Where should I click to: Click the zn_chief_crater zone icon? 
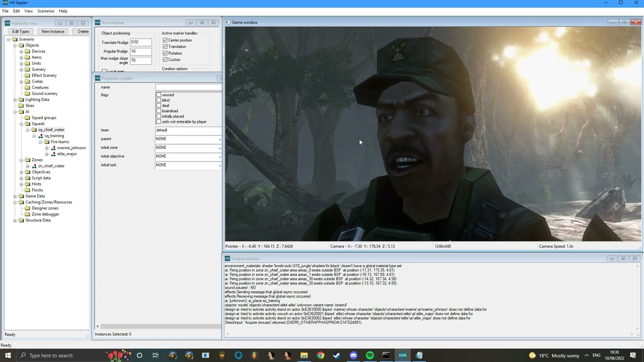[x=34, y=166]
